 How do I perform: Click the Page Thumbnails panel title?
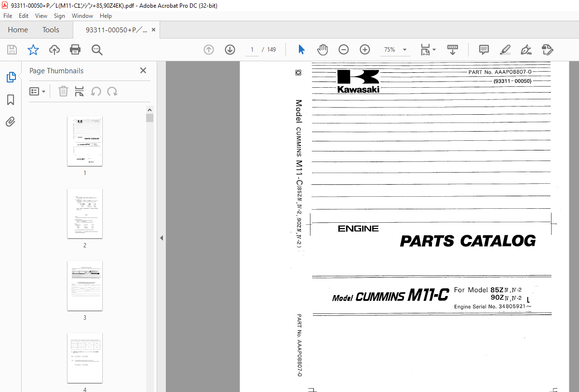click(x=56, y=71)
